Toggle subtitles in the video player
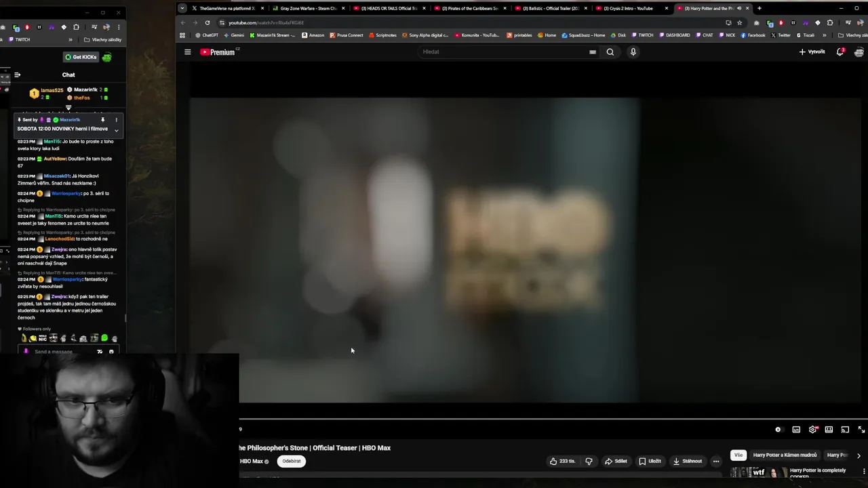Viewport: 868px width, 488px height. click(796, 429)
